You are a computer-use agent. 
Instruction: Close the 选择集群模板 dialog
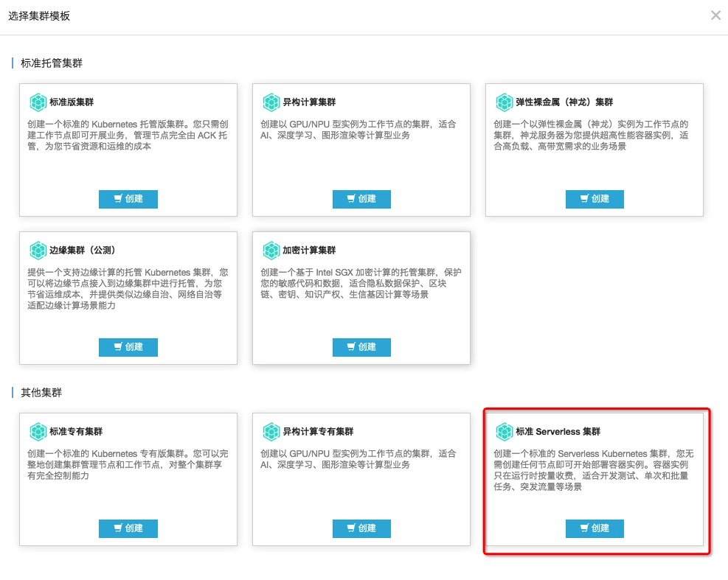(715, 15)
